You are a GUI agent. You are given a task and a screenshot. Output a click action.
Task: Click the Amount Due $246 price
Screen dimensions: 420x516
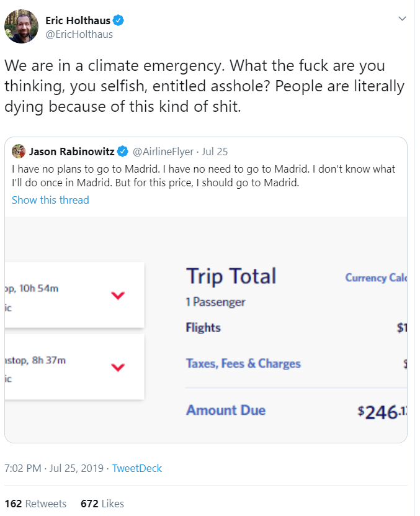[382, 411]
